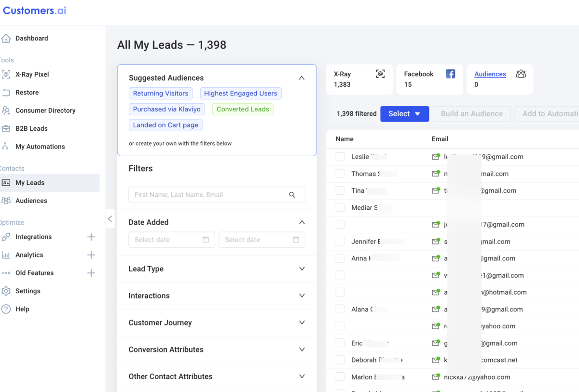Open Consumer Directory from sidebar
579x392 pixels.
(45, 110)
